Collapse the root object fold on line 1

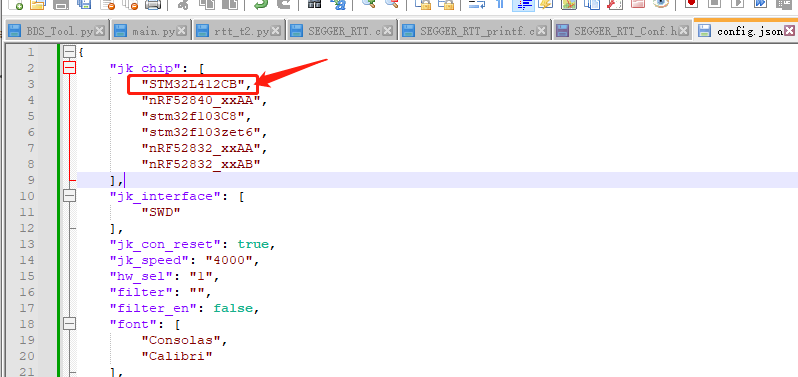(x=69, y=52)
